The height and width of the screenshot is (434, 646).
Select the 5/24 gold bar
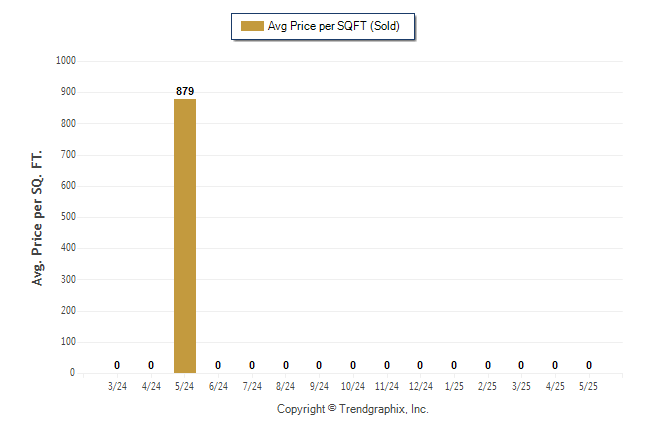(185, 236)
